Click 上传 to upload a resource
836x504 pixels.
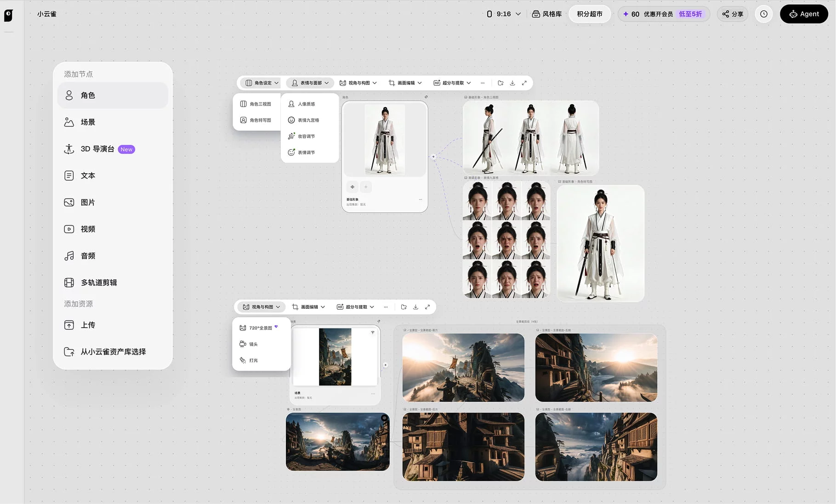pyautogui.click(x=113, y=325)
